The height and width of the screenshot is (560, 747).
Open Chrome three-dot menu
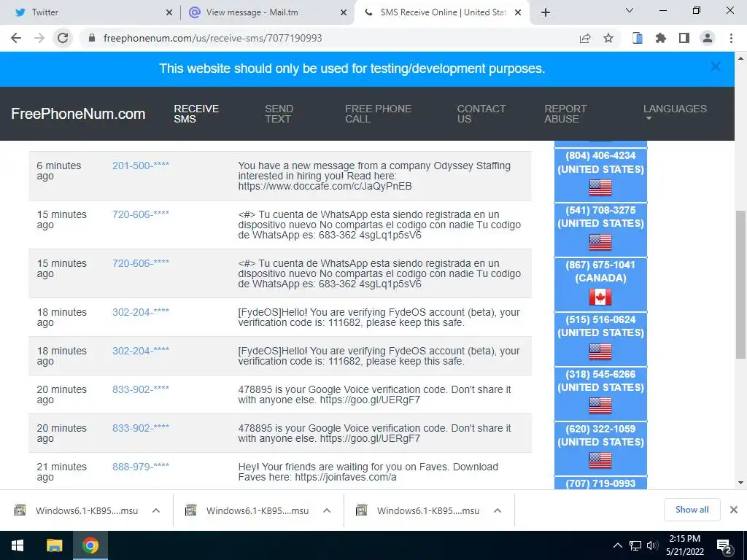(731, 38)
